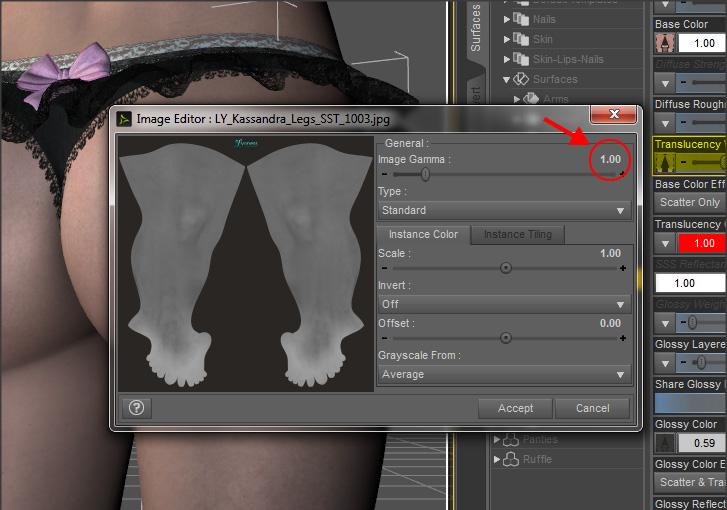Click the Glossy Color value 0.59
Screen dimensions: 727x510
pyautogui.click(x=702, y=443)
